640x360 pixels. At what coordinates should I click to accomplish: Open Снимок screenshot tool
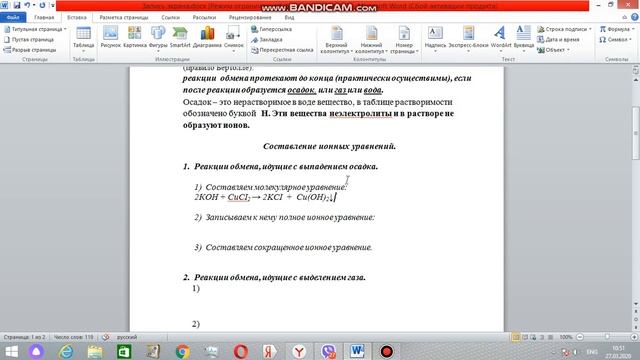tap(233, 39)
